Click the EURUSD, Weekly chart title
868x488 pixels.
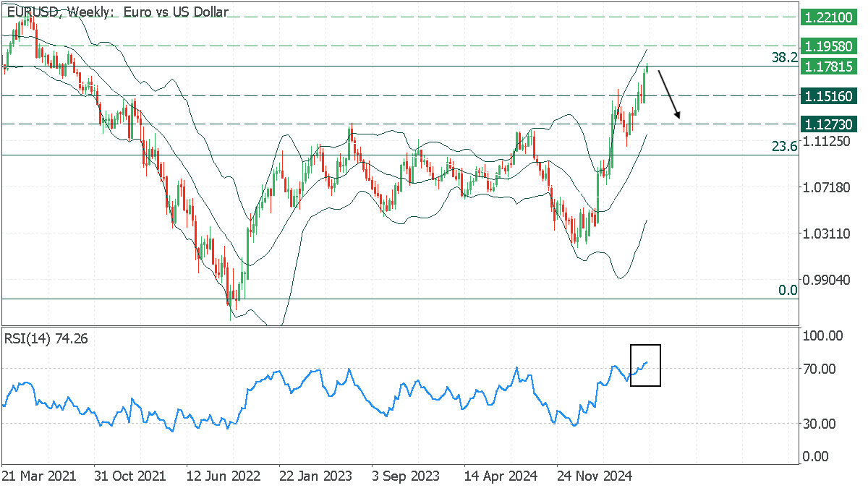tap(117, 12)
